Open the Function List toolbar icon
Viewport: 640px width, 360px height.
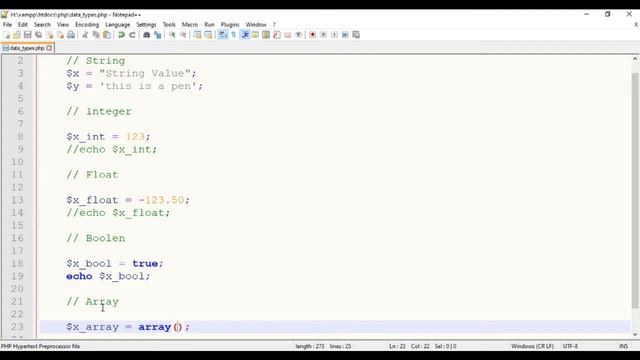coord(277,35)
